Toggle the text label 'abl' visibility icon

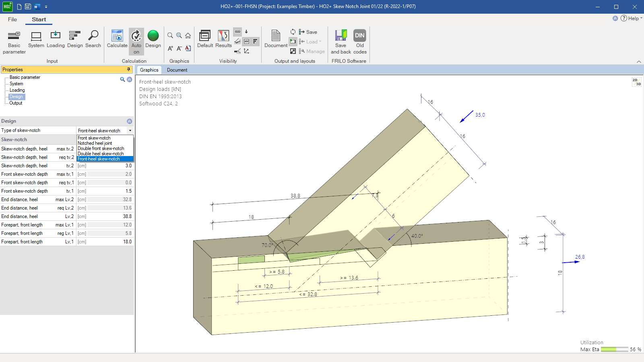(x=246, y=41)
